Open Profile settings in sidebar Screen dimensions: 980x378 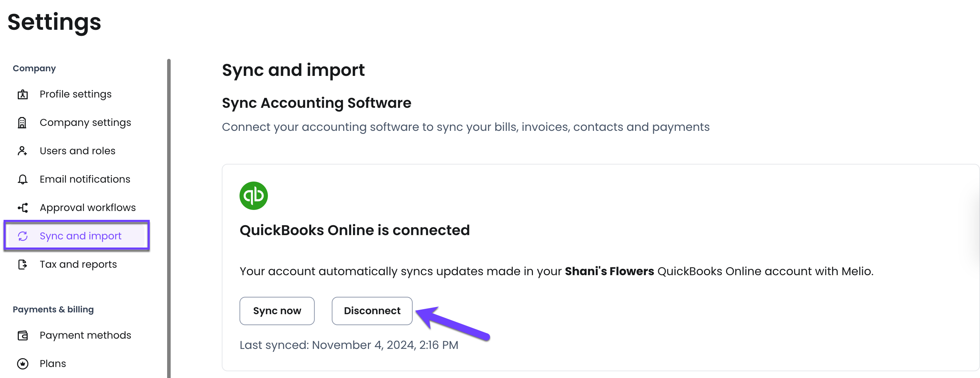[x=75, y=94]
